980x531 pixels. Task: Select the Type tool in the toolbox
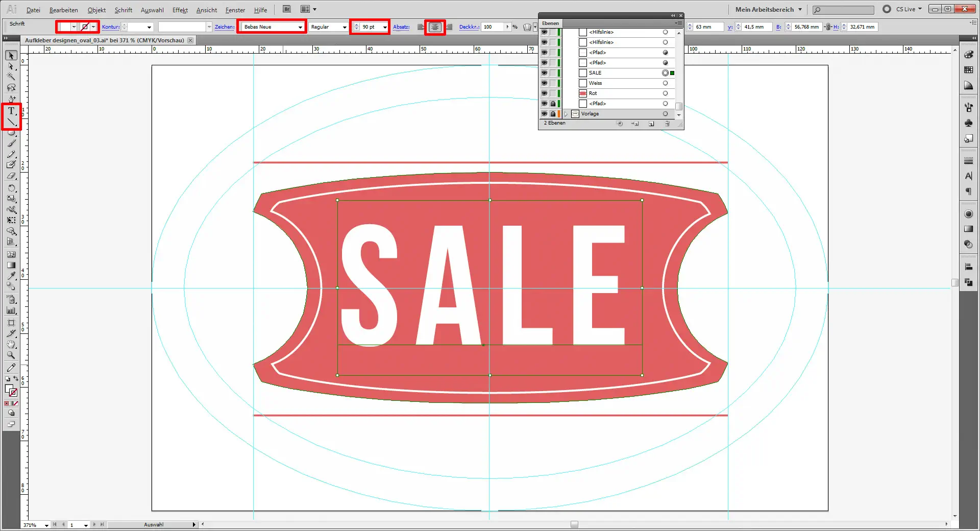point(11,111)
